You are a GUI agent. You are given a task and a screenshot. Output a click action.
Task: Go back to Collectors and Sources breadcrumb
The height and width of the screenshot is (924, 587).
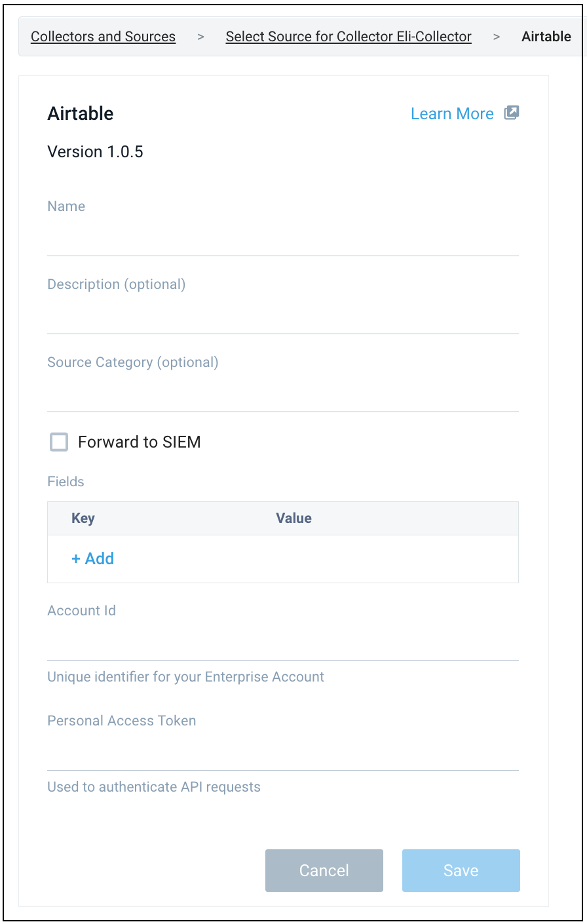tap(104, 37)
